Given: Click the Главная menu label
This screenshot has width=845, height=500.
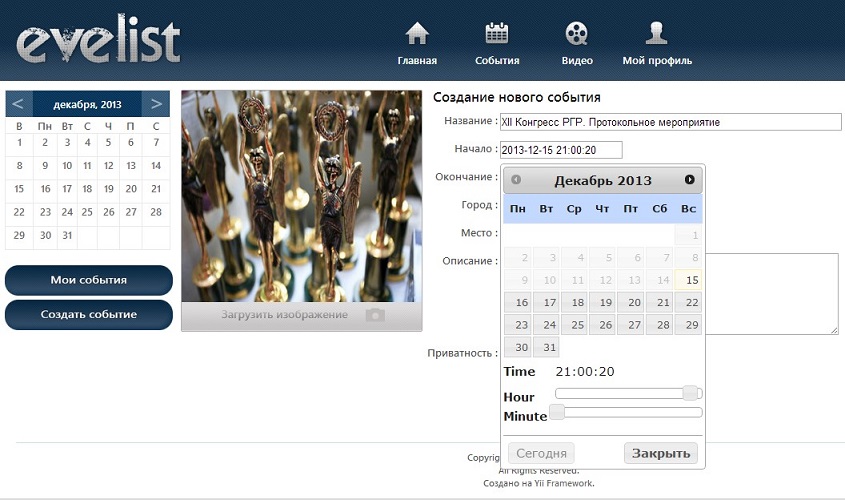Looking at the screenshot, I should (x=417, y=61).
